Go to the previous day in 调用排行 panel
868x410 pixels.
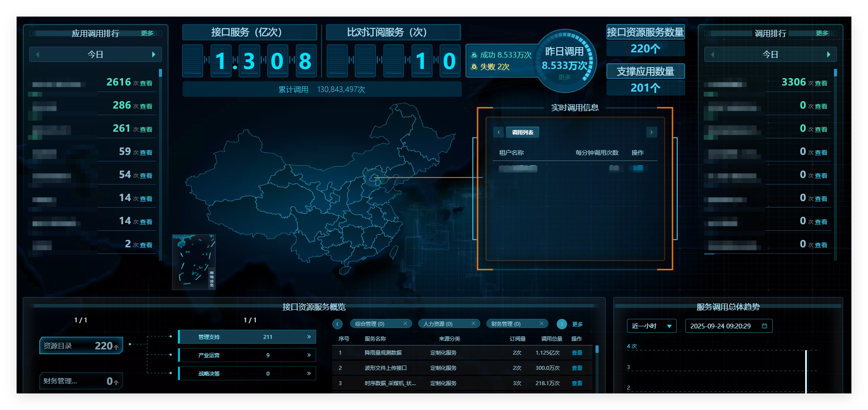pos(713,55)
